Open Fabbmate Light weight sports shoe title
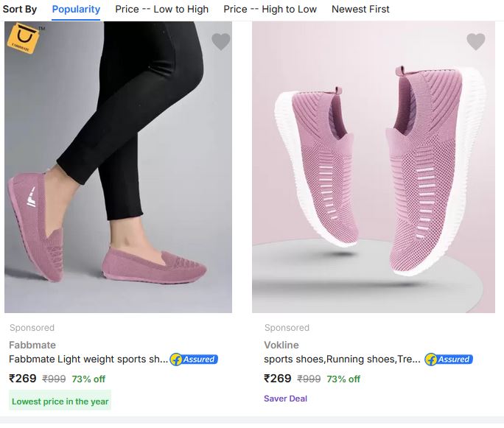This screenshot has width=504, height=428. (x=88, y=359)
